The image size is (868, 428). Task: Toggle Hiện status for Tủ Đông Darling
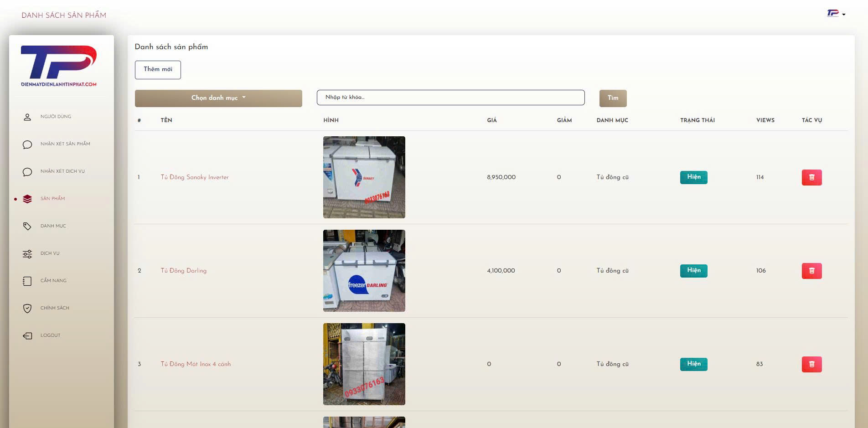point(693,271)
